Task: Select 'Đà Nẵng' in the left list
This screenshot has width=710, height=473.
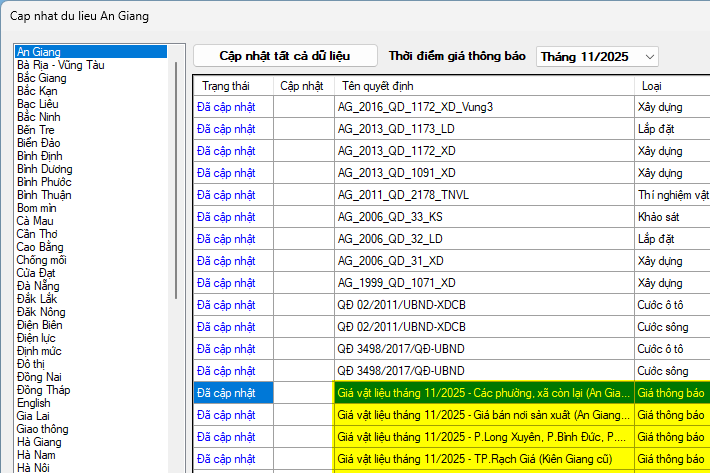Action: click(39, 286)
